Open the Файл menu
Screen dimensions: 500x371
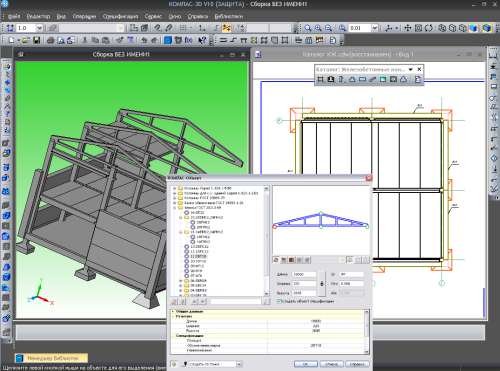pyautogui.click(x=14, y=16)
